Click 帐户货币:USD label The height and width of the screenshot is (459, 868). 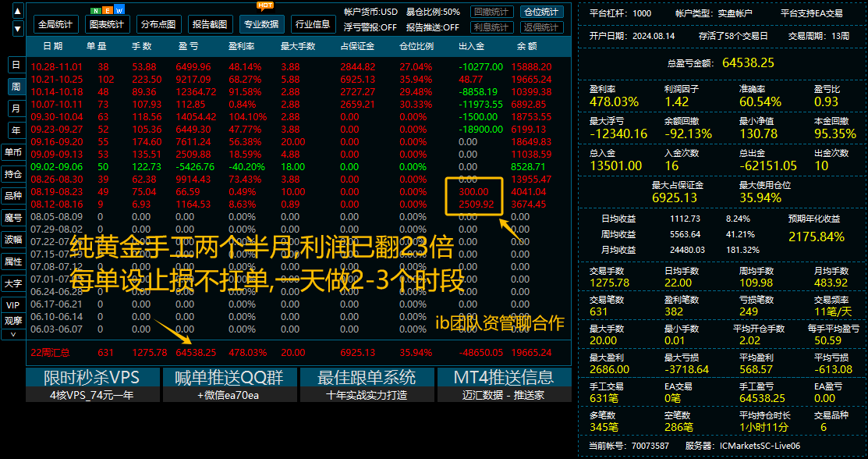pos(370,12)
